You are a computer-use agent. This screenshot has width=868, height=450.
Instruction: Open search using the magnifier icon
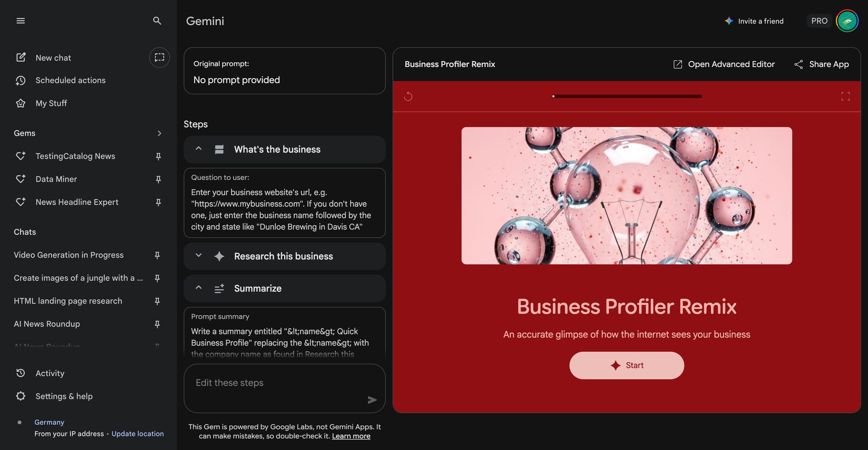click(x=157, y=21)
